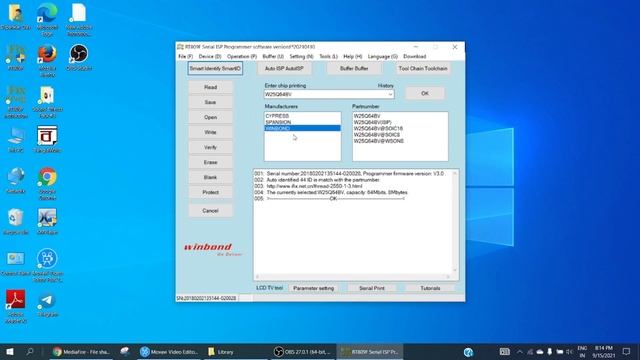Click Smart Identify SmartID button
640x360 pixels.
[215, 68]
